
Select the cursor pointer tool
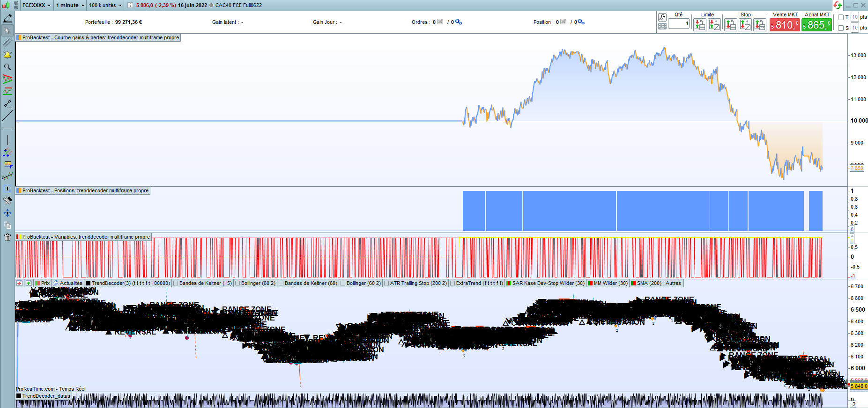pos(7,30)
